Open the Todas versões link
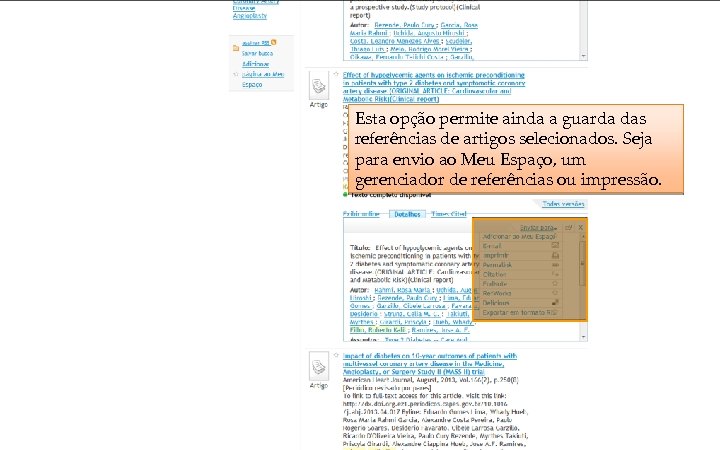Screen dimensions: 720x450 coord(563,204)
